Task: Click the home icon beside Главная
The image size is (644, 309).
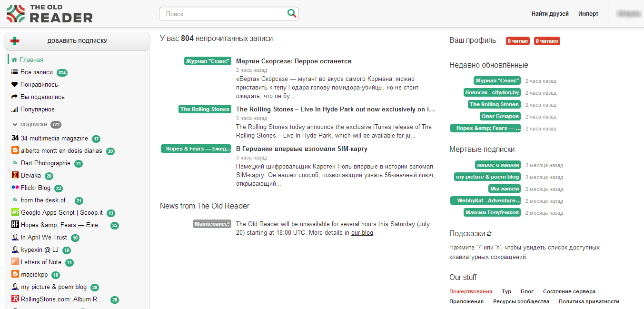Action: 14,60
